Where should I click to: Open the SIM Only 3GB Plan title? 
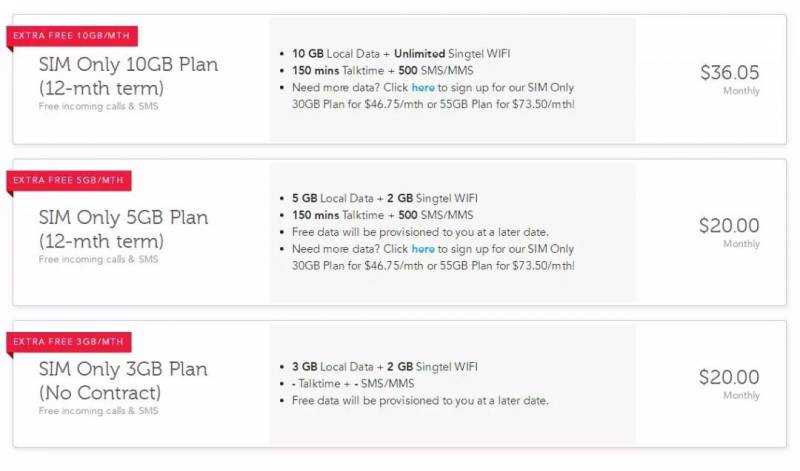123,369
